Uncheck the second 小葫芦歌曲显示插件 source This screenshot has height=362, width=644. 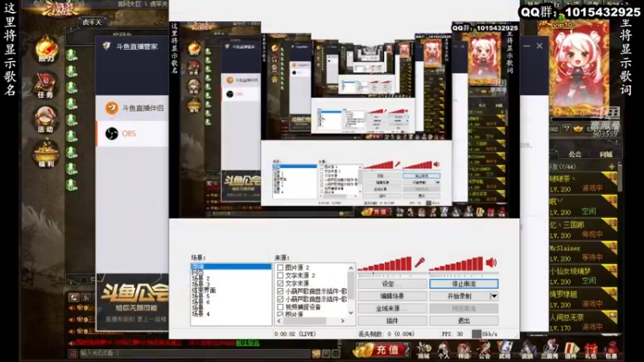[x=280, y=299]
